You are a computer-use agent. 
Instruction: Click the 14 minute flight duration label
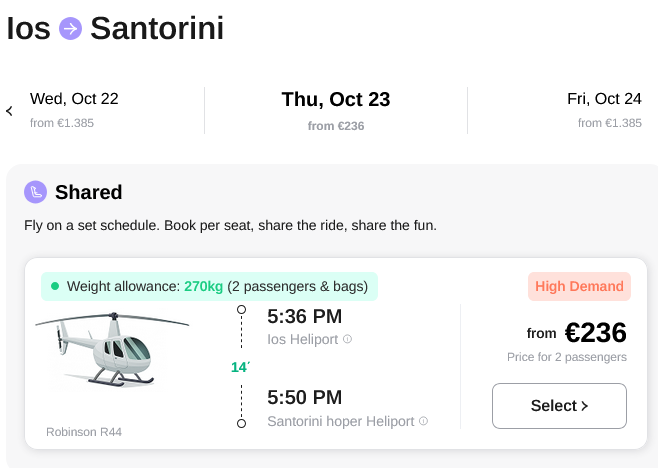pyautogui.click(x=240, y=367)
